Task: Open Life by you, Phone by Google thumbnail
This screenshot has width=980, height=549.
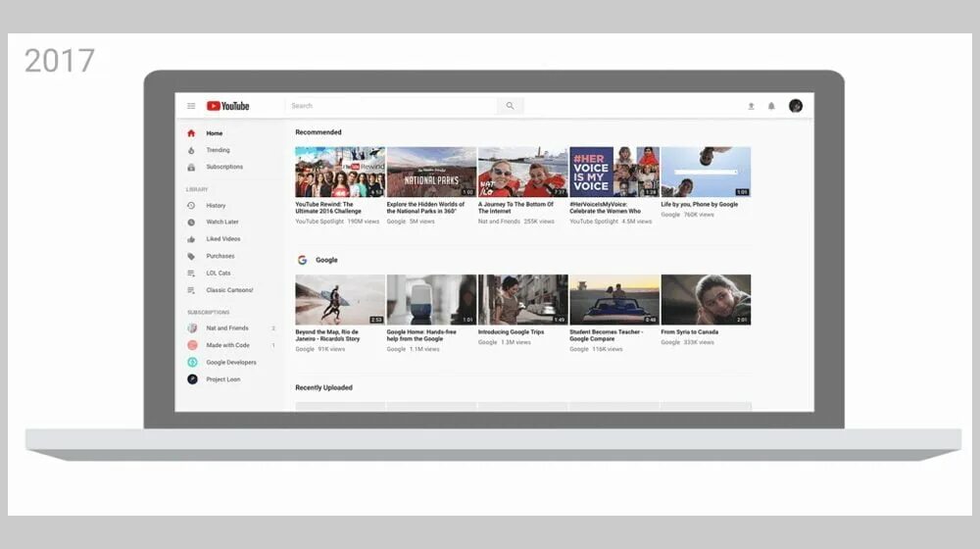Action: pyautogui.click(x=706, y=172)
